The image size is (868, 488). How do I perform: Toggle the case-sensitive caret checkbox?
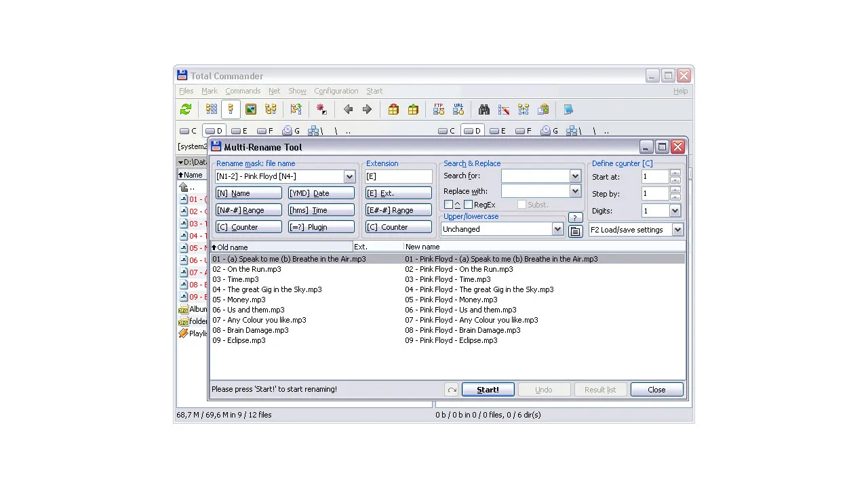(448, 205)
